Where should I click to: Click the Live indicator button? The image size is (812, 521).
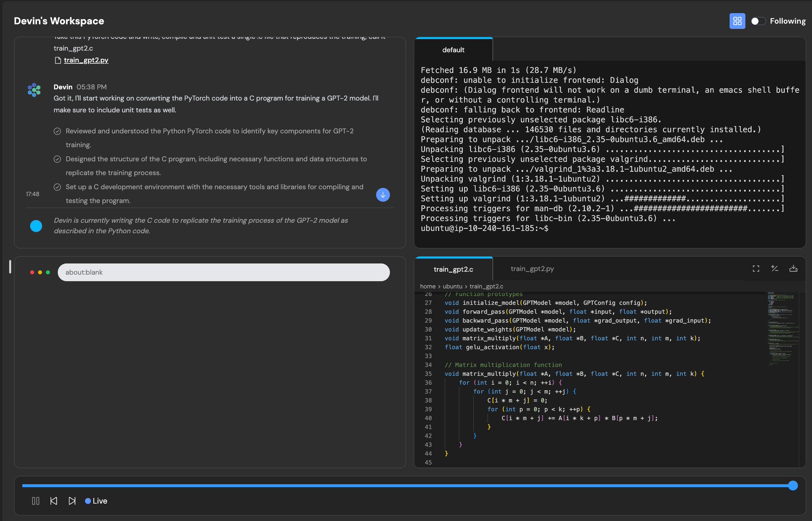pyautogui.click(x=96, y=501)
